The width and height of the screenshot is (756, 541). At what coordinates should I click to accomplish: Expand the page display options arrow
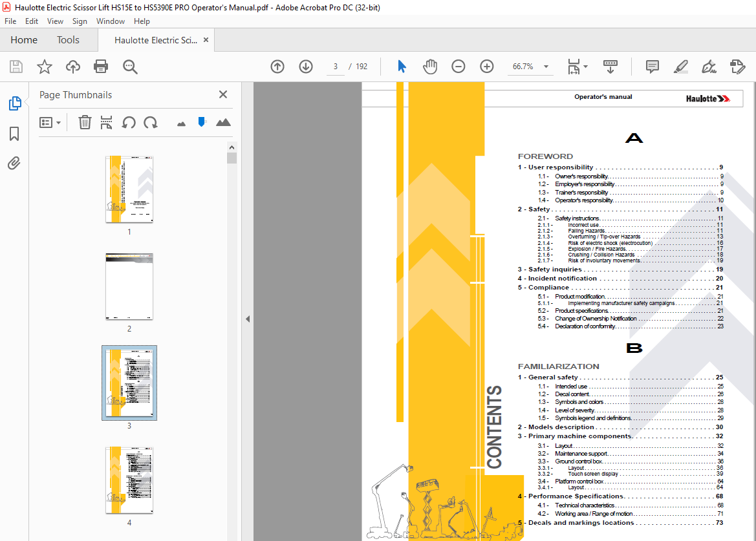click(586, 67)
